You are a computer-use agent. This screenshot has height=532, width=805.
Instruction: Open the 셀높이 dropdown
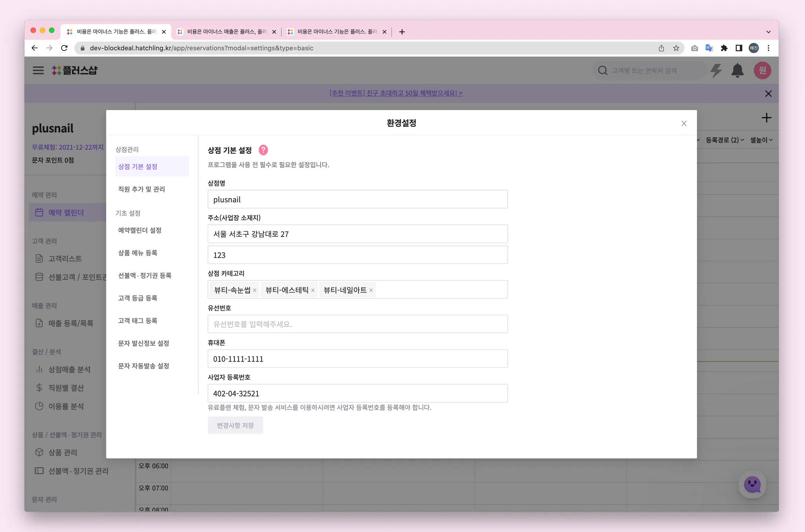tap(761, 140)
